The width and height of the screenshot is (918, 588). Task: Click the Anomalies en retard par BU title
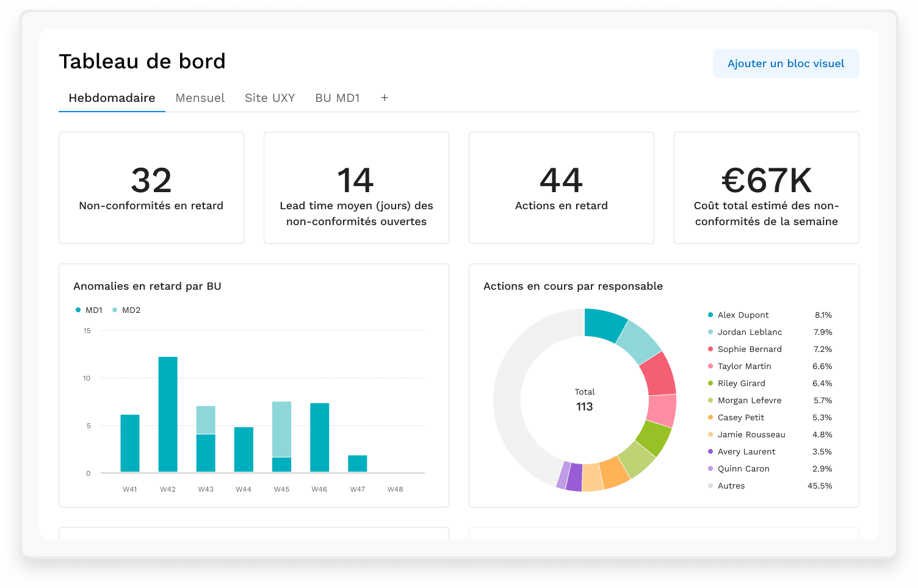click(147, 286)
